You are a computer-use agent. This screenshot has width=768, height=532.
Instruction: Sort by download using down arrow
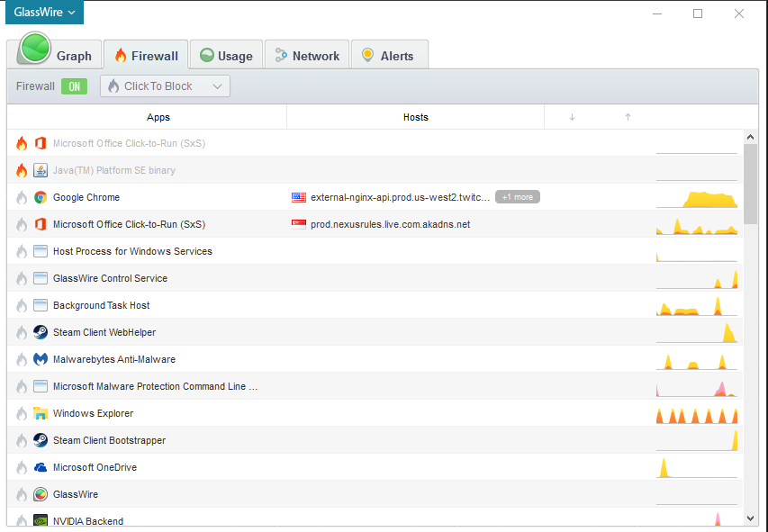(572, 117)
